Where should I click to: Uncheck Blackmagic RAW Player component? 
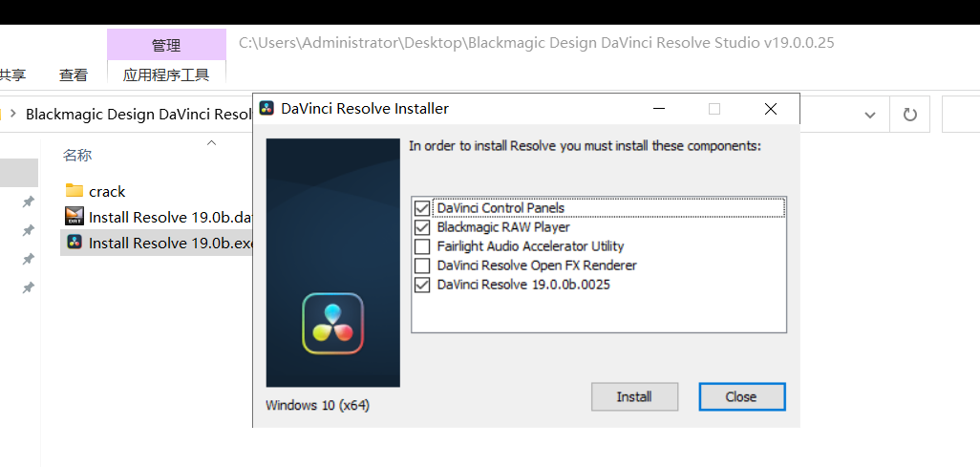coord(422,227)
